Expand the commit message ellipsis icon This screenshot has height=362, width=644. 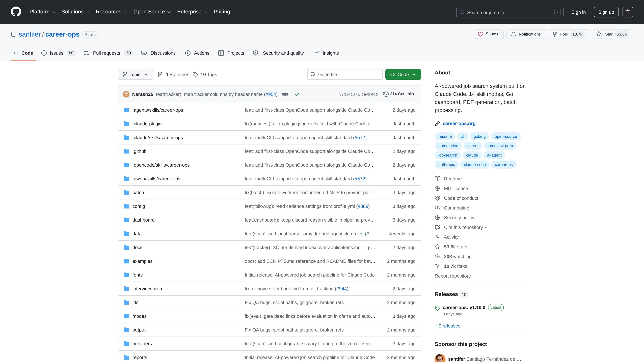coord(285,94)
